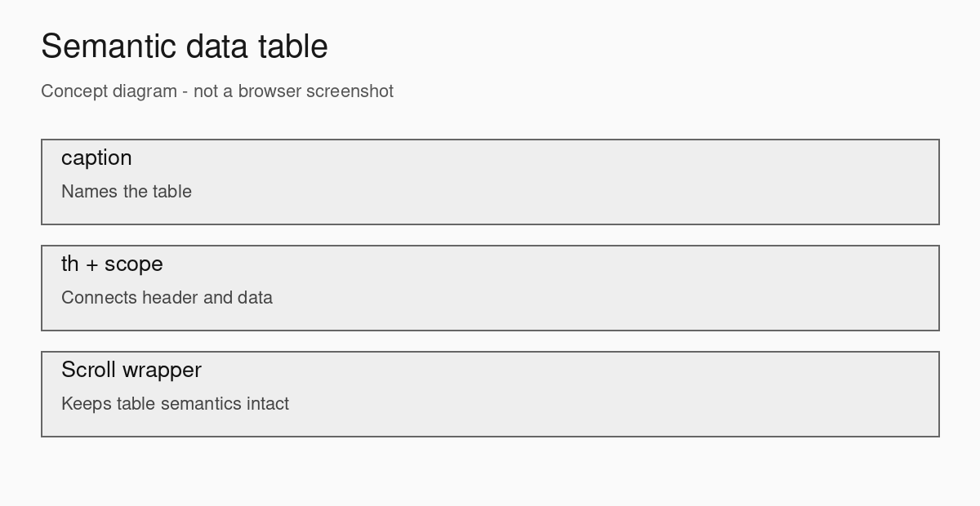
Task: Click the word 'semantics' in third box
Action: click(202, 404)
